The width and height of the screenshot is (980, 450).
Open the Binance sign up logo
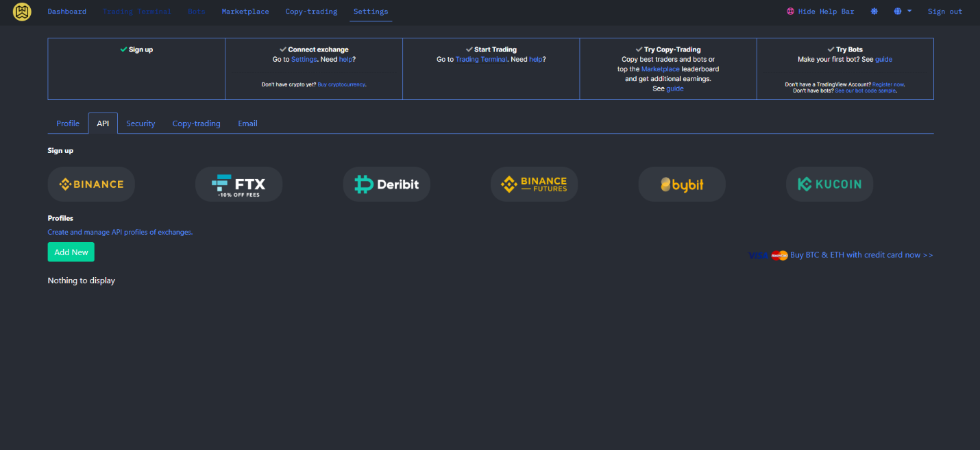[91, 184]
